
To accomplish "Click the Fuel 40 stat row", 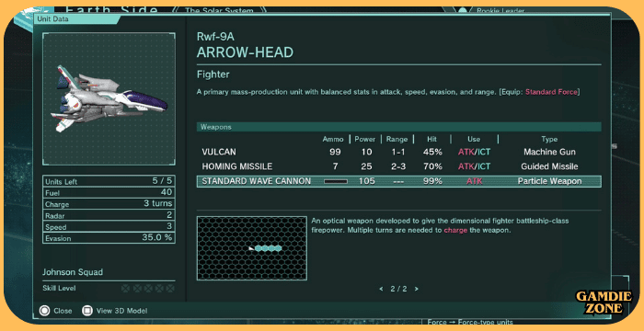I will click(x=109, y=192).
